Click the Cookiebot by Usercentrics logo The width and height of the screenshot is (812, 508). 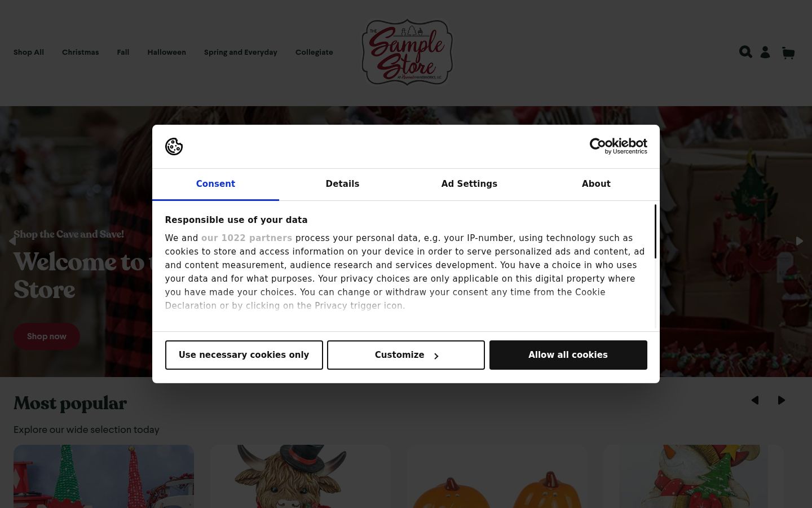coord(618,146)
